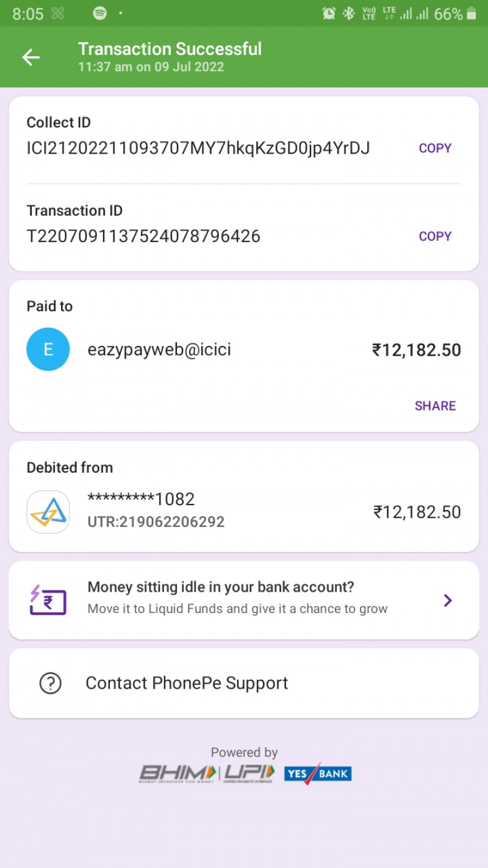
Task: Copy the Transaction ID
Action: (x=435, y=237)
